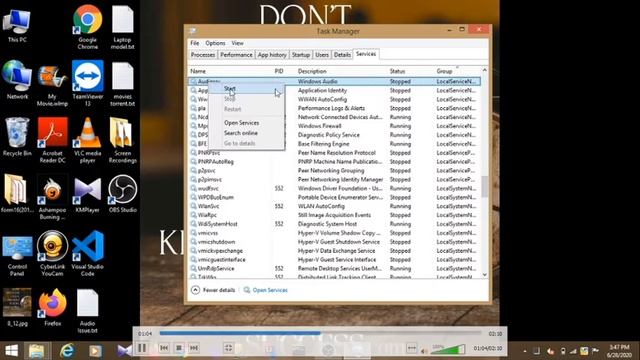640x360 pixels.
Task: Stop the video playback
Action: (179, 348)
